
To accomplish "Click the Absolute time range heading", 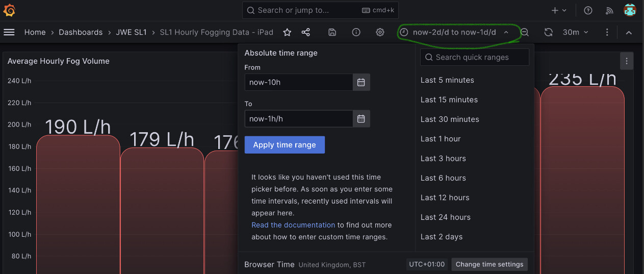I will (281, 53).
